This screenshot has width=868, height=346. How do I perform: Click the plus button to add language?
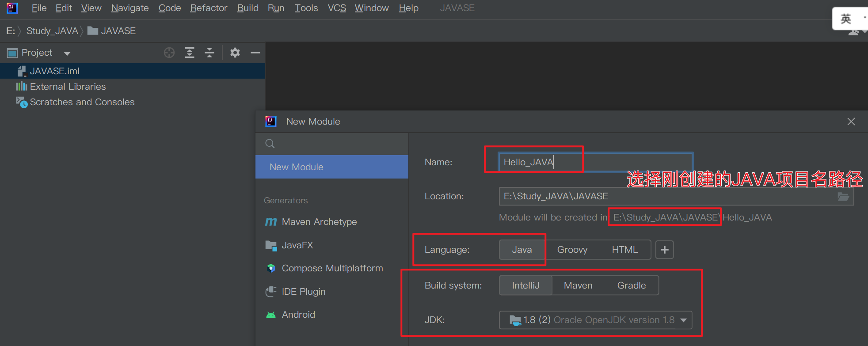(x=664, y=250)
